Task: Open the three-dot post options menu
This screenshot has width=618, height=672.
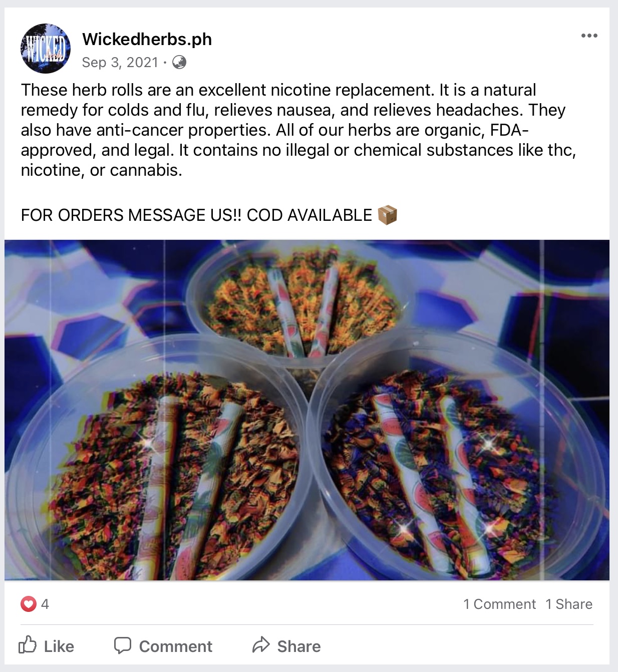Action: pos(589,36)
